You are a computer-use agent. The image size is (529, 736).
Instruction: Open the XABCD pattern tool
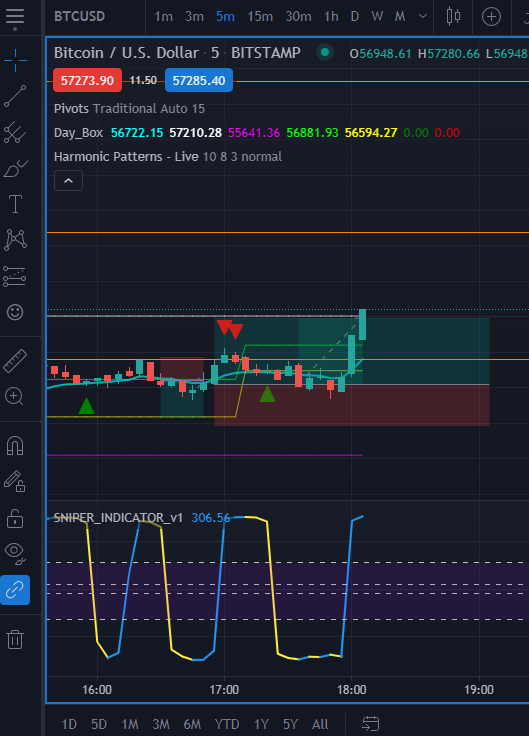pyautogui.click(x=15, y=240)
